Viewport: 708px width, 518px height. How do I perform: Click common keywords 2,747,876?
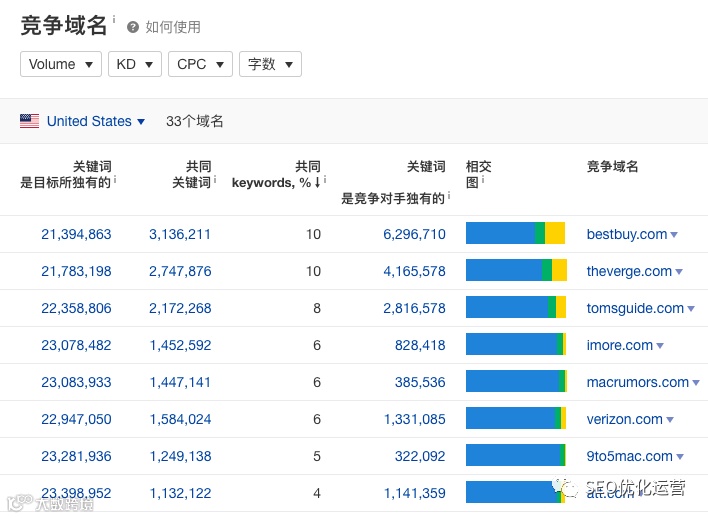click(x=180, y=271)
